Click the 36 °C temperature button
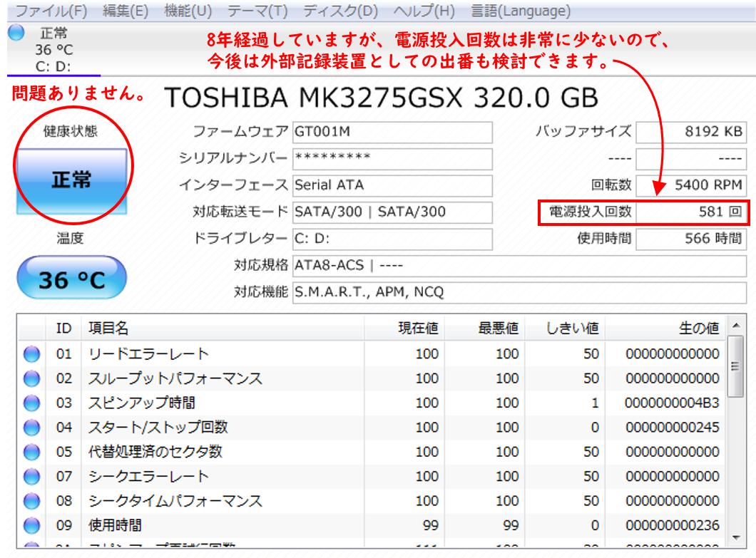Image resolution: width=756 pixels, height=558 pixels. pos(72,278)
